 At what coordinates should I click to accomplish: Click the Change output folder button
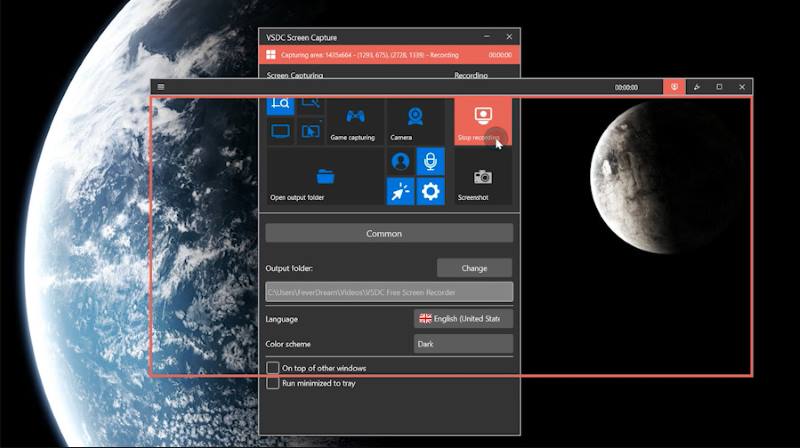[x=474, y=268]
